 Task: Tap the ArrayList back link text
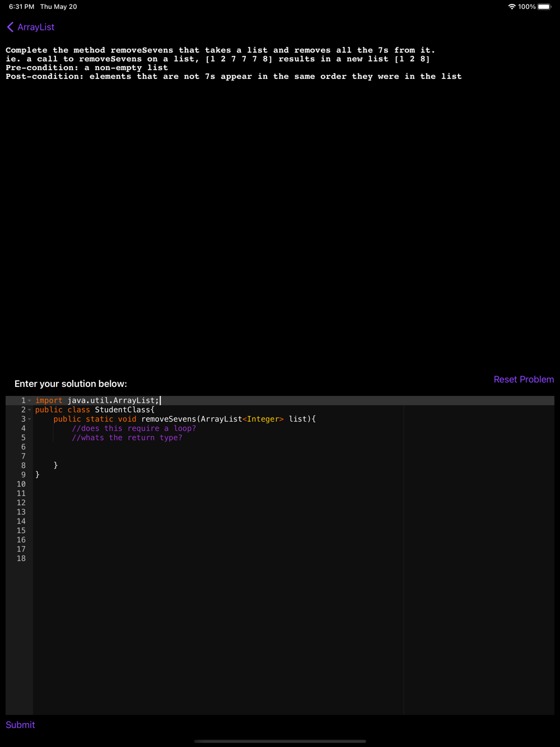pos(36,27)
